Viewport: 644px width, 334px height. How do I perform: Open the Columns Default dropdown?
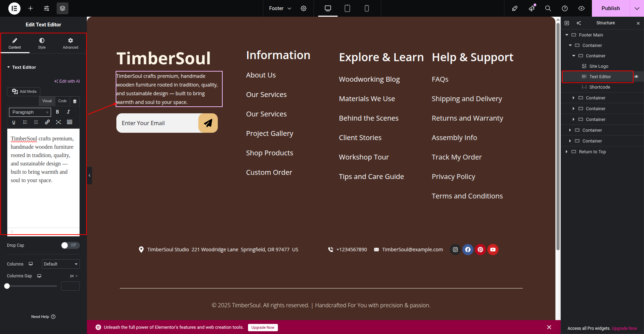[61, 264]
